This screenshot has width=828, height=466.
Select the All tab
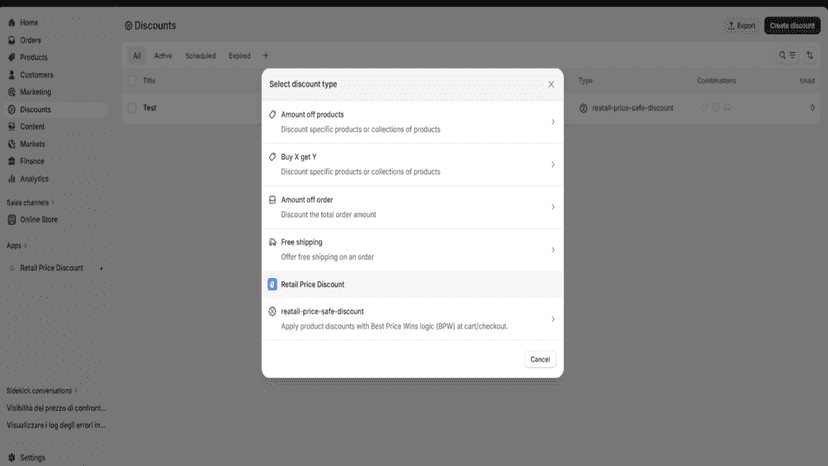tap(137, 55)
